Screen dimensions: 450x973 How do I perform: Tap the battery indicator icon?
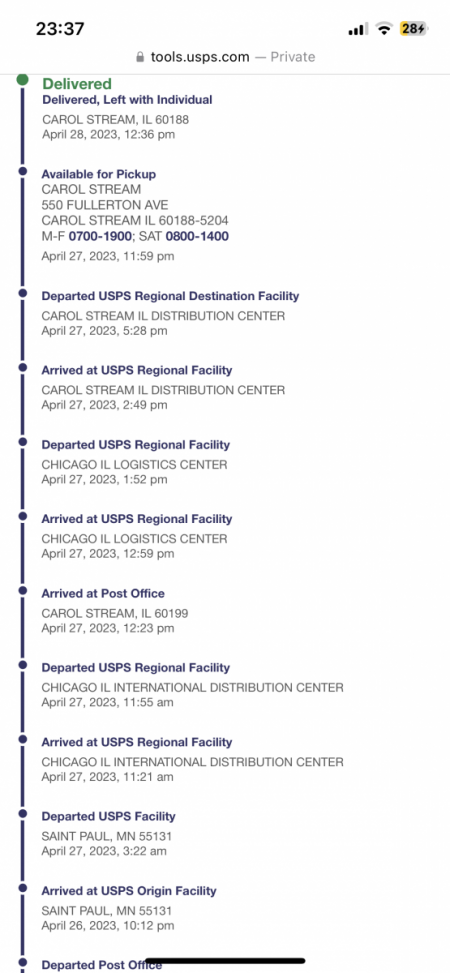(x=413, y=29)
